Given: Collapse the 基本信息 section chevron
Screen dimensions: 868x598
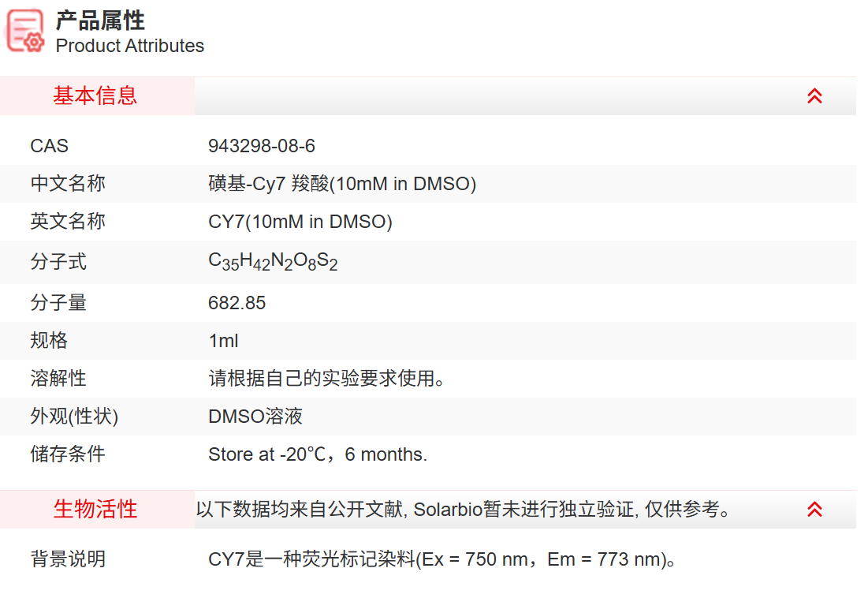Looking at the screenshot, I should (x=814, y=96).
